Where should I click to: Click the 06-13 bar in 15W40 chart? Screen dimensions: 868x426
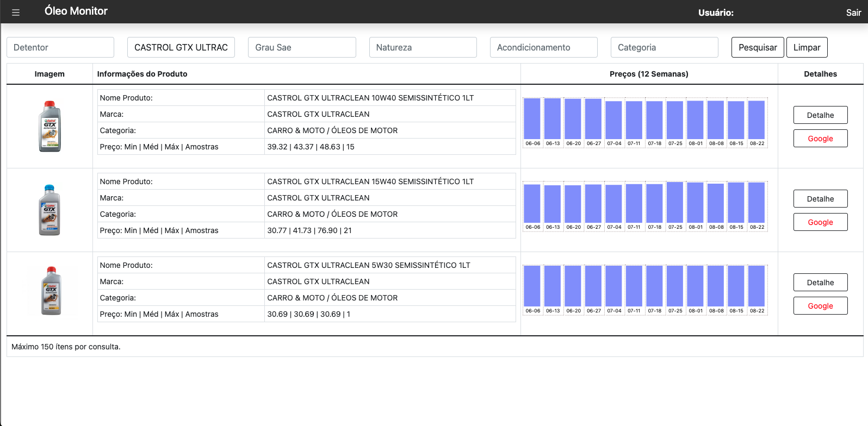click(x=553, y=204)
